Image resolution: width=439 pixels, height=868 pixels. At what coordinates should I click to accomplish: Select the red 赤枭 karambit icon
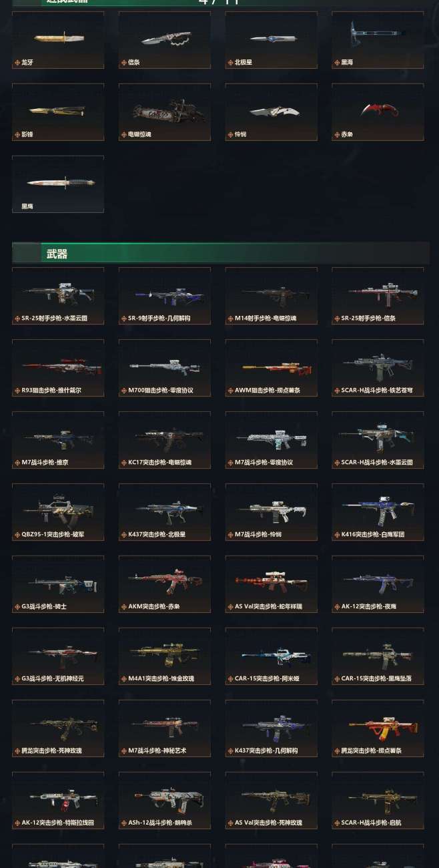pyautogui.click(x=378, y=112)
